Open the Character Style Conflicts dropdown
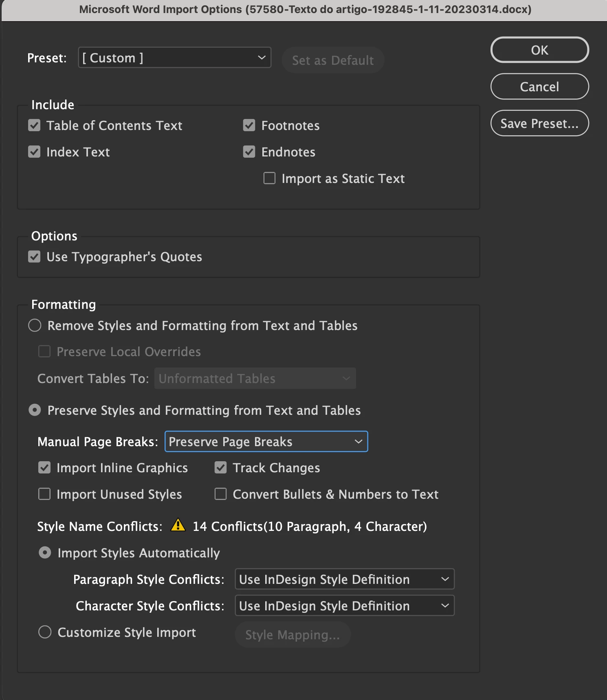 click(344, 605)
